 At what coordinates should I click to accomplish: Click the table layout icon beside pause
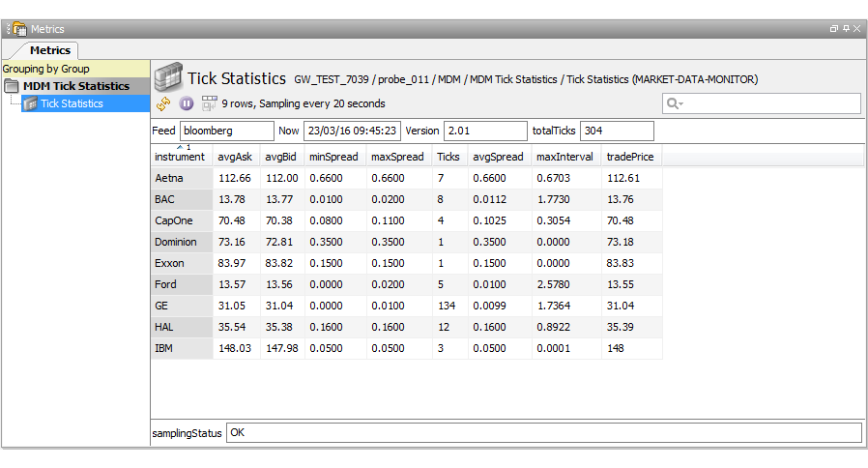[209, 103]
